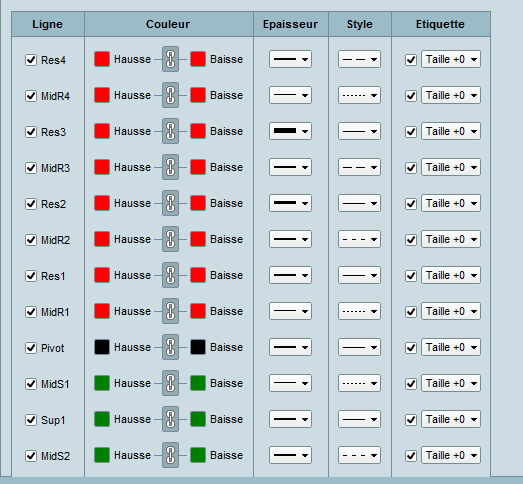Screen dimensions: 523x484
Task: Change the black Baisse color for Pivot
Action: tap(198, 347)
